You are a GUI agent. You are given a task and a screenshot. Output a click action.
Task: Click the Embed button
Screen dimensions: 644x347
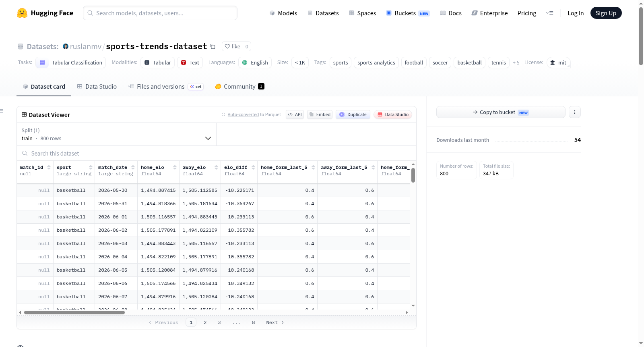point(319,114)
